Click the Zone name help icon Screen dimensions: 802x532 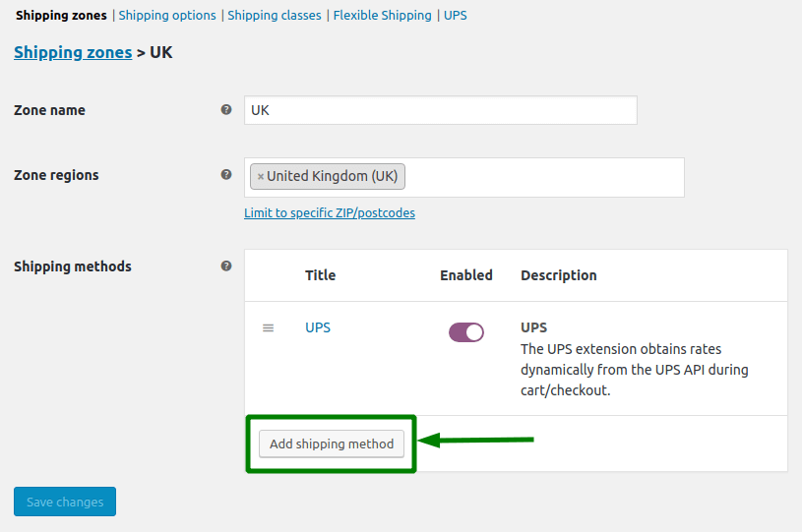(x=226, y=110)
